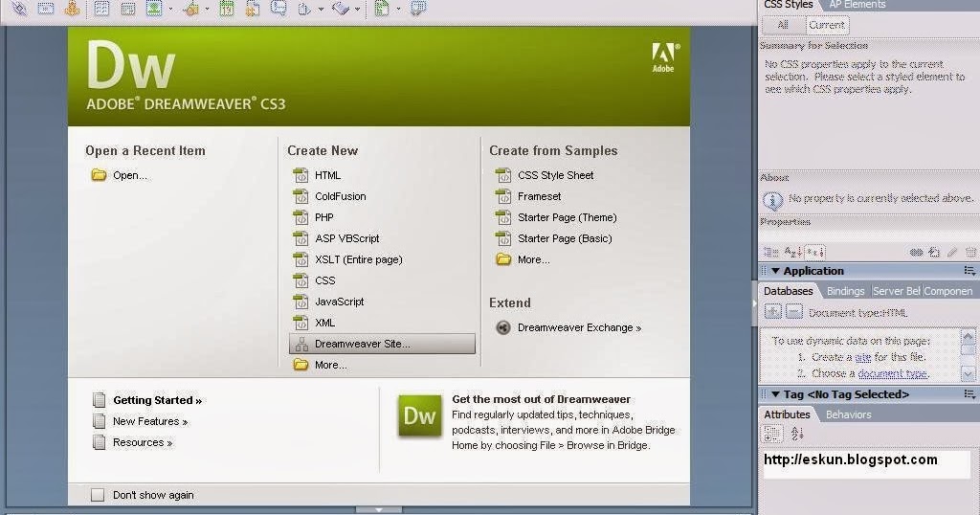This screenshot has width=980, height=515.
Task: Open the Images dropdown arrow
Action: click(170, 10)
